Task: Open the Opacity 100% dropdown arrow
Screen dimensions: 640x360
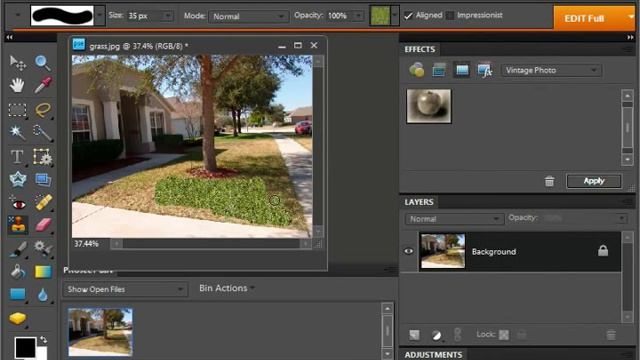Action: [x=358, y=16]
